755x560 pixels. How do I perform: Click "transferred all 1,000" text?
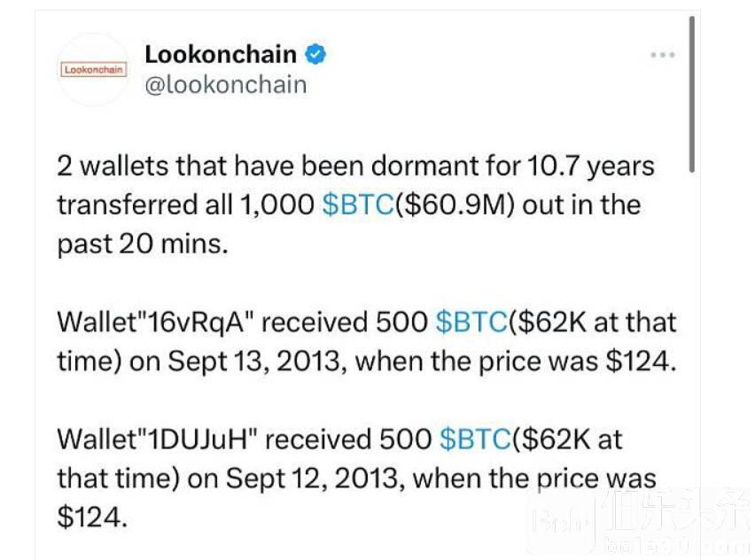click(186, 205)
